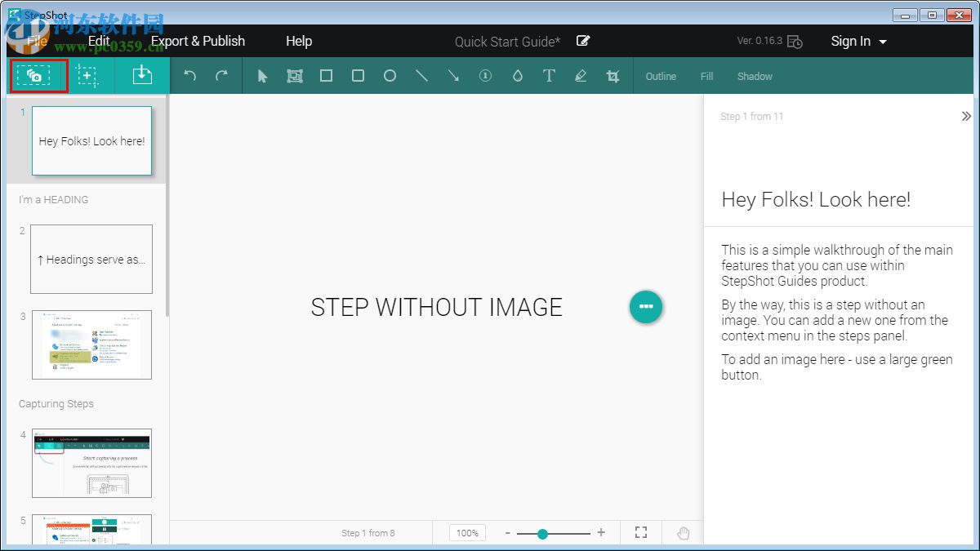Select the blur droplet tool

[517, 76]
